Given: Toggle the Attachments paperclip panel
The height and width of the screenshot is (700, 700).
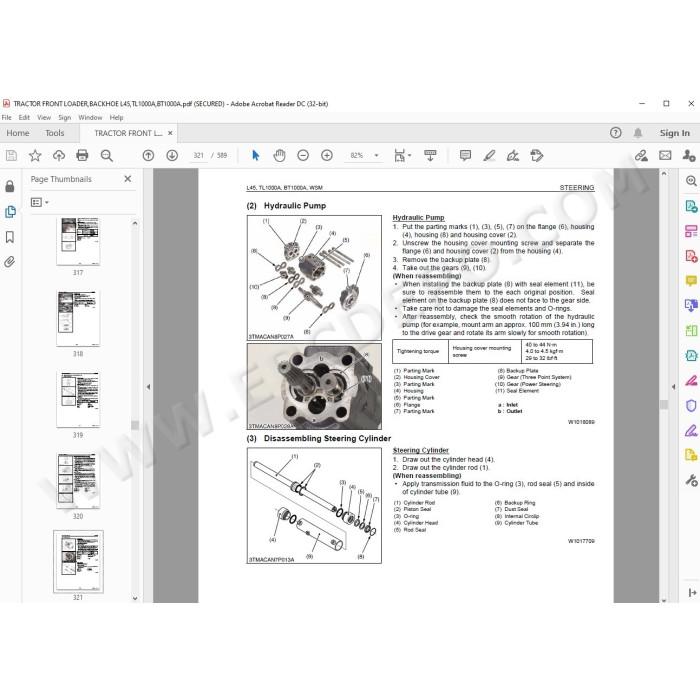Looking at the screenshot, I should pyautogui.click(x=10, y=262).
